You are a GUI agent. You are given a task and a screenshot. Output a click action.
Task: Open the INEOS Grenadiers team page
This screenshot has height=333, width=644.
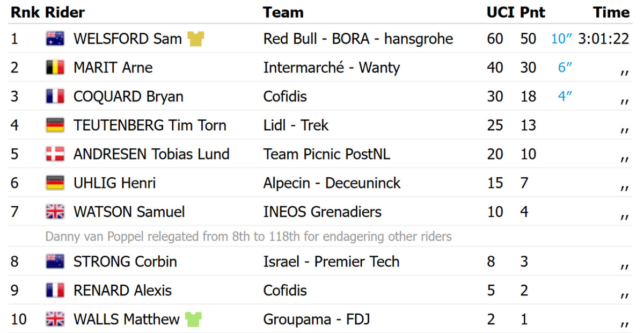pyautogui.click(x=322, y=212)
